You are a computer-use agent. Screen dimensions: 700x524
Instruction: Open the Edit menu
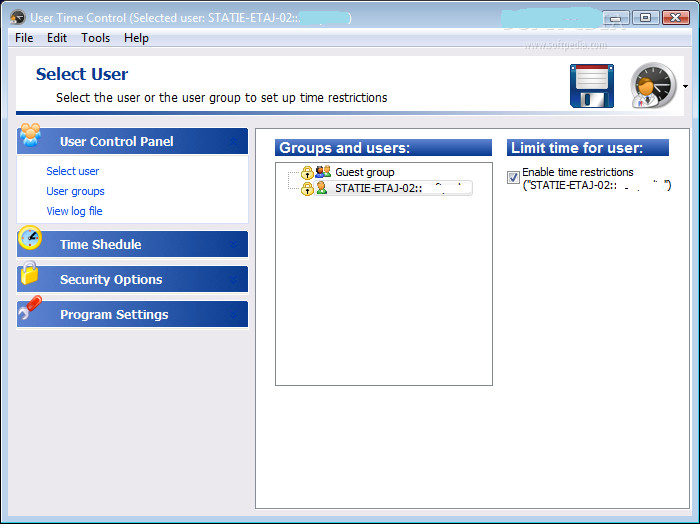(x=57, y=38)
